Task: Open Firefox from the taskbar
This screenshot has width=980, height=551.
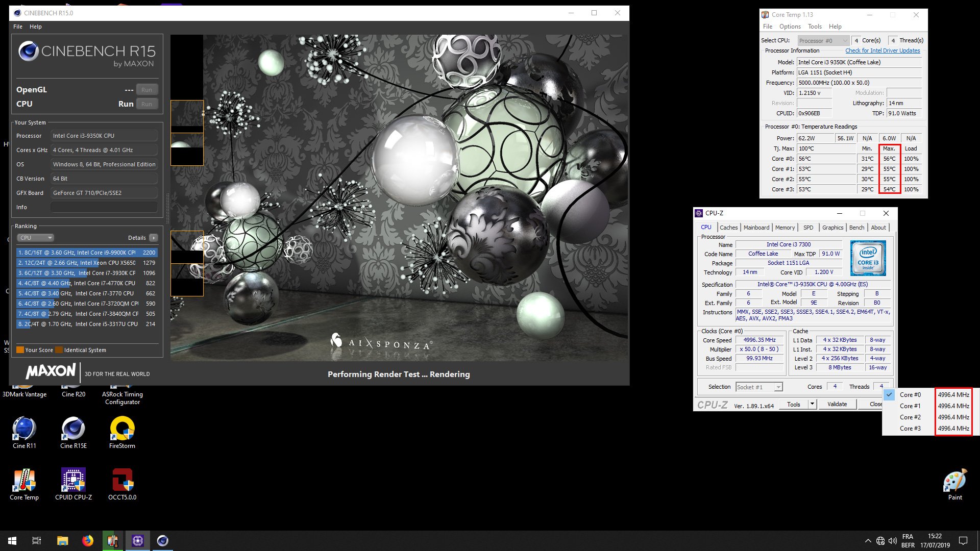Action: pos(87,541)
